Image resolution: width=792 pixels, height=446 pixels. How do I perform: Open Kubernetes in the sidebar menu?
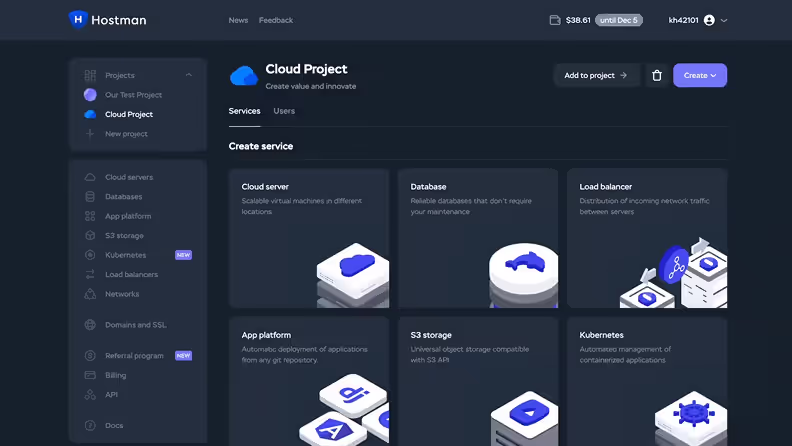tap(125, 255)
